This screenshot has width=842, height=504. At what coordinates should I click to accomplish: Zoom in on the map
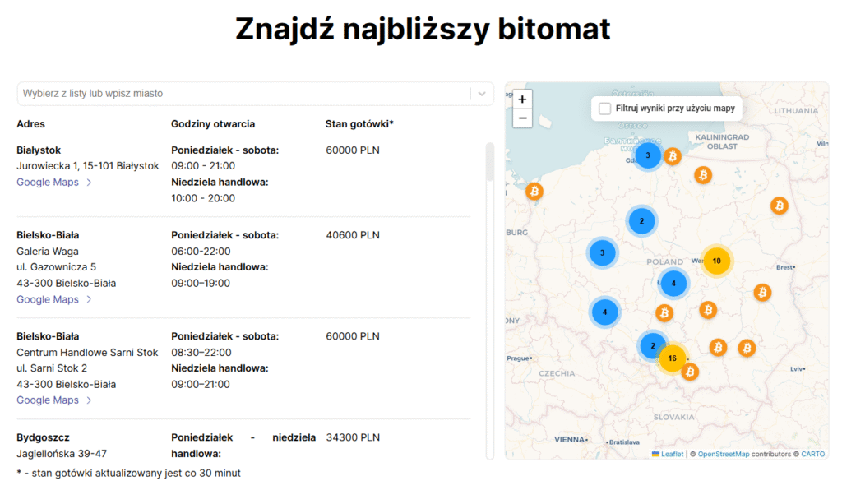pyautogui.click(x=522, y=99)
